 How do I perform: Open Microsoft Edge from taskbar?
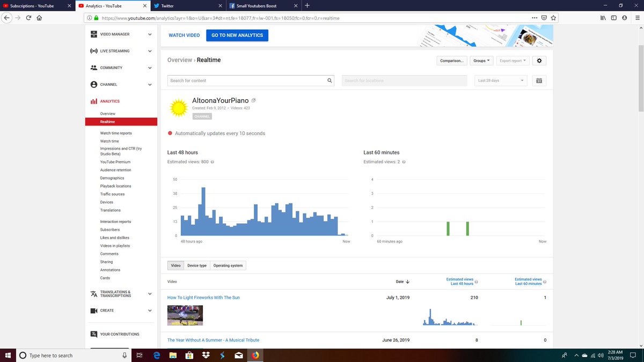157,355
